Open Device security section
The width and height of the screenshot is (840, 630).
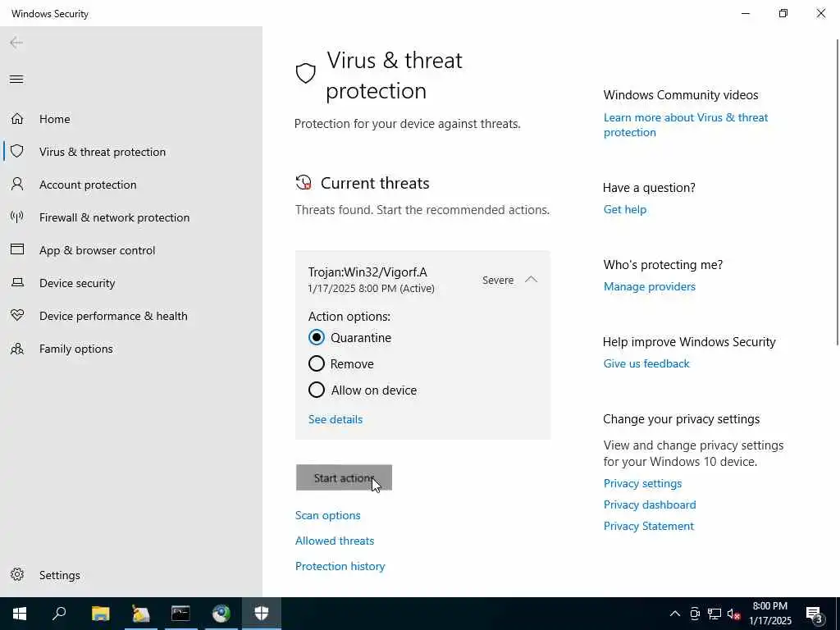coord(77,283)
